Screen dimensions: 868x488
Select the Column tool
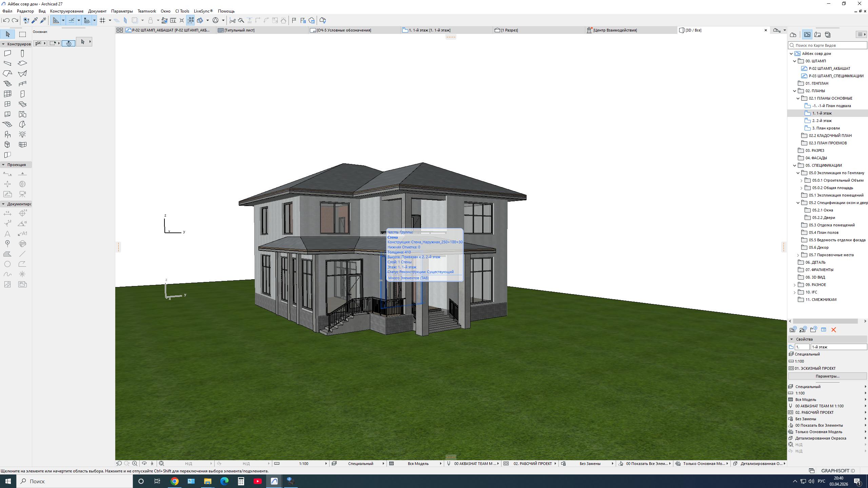point(22,53)
